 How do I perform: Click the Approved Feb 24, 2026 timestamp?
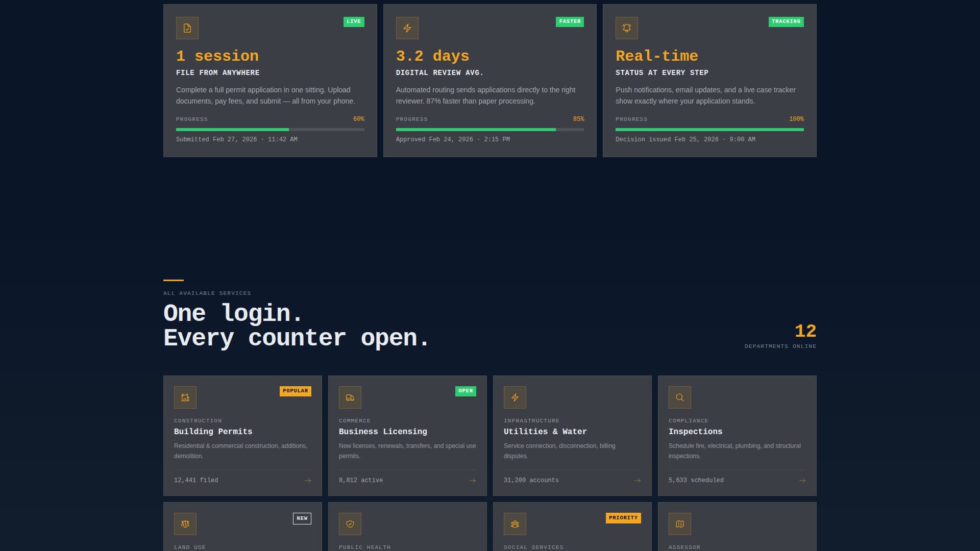[x=453, y=139]
